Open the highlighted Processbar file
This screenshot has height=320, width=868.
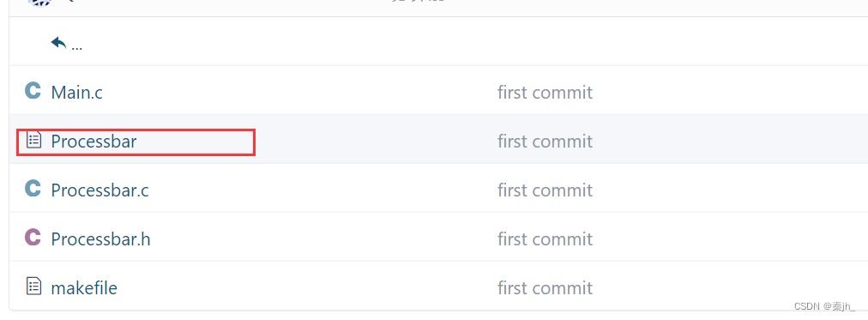[93, 142]
